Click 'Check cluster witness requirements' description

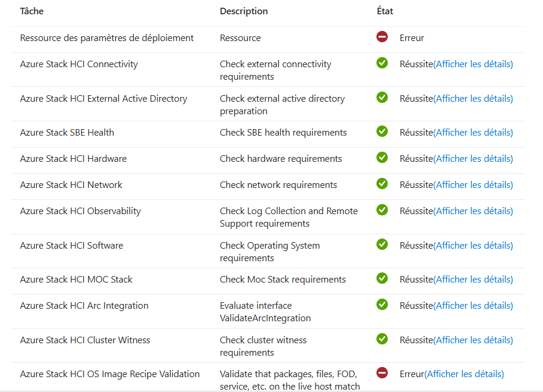263,346
